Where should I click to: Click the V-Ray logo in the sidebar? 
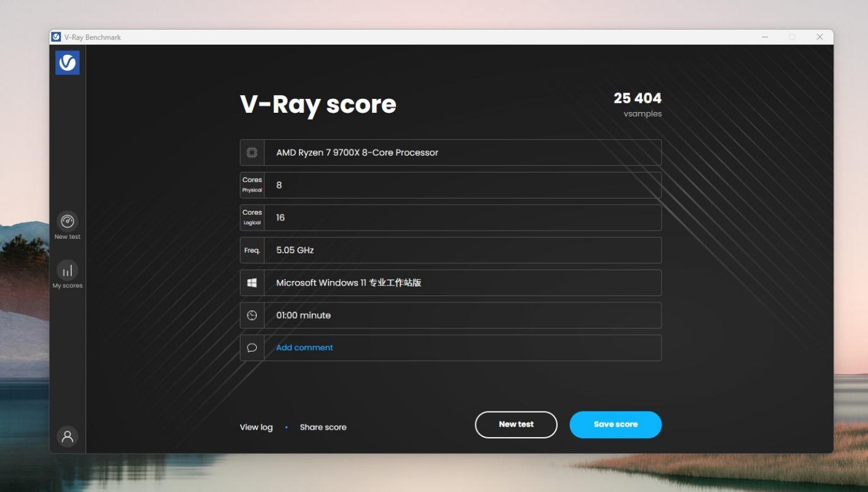point(67,62)
